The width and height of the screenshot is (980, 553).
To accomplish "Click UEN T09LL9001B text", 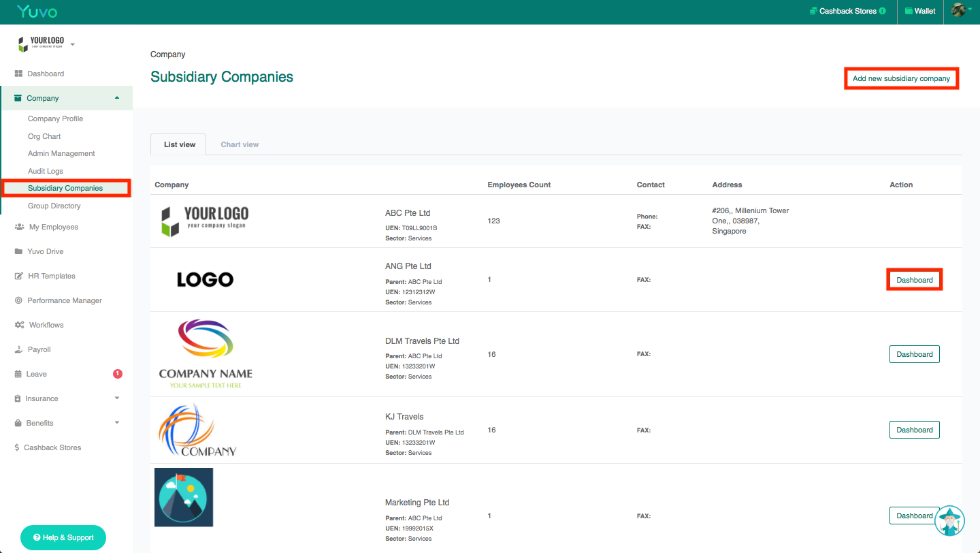I will [411, 228].
